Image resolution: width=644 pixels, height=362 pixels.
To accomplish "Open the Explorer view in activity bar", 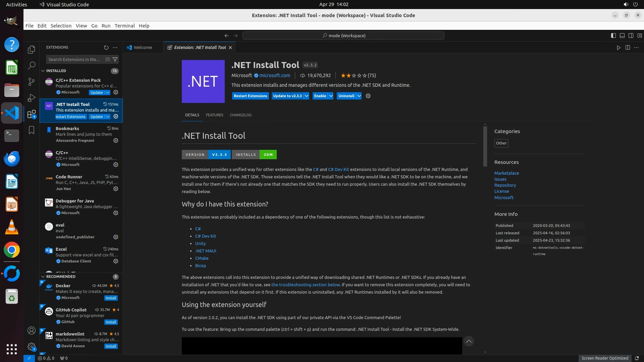I will pyautogui.click(x=32, y=50).
